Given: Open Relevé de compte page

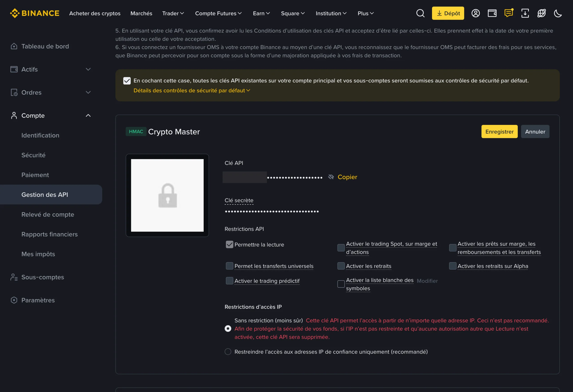Looking at the screenshot, I should tap(48, 214).
